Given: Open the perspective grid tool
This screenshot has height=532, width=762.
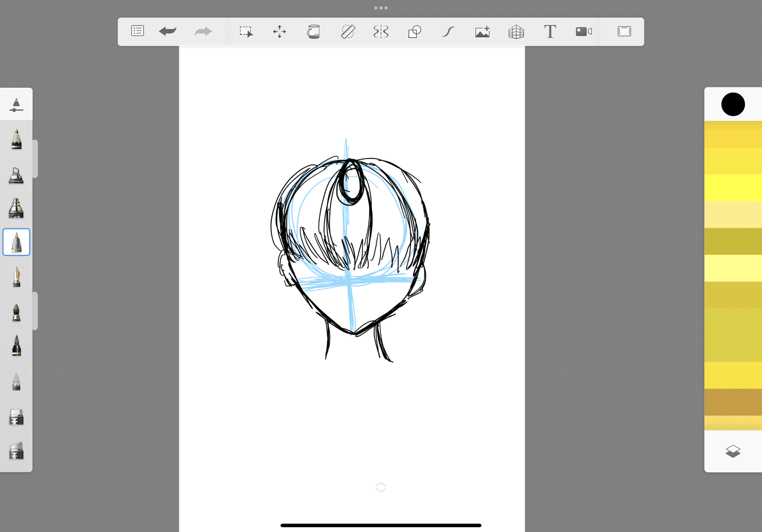Looking at the screenshot, I should 516,31.
